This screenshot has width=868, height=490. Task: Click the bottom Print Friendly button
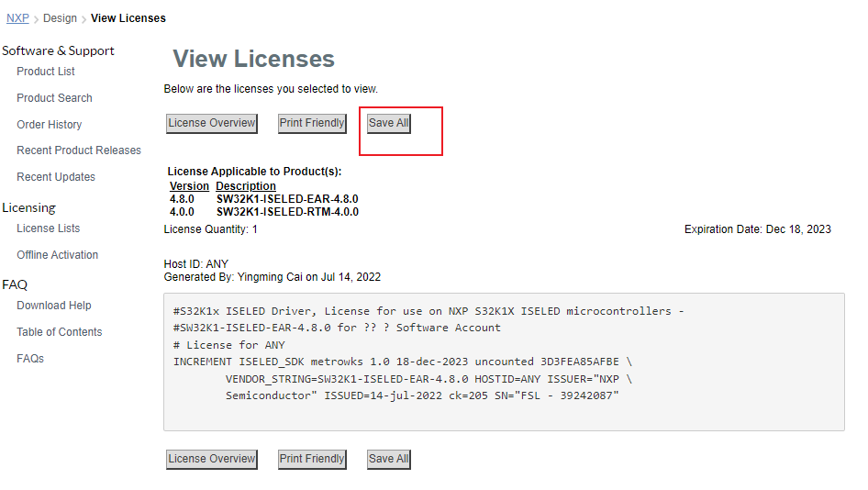312,459
